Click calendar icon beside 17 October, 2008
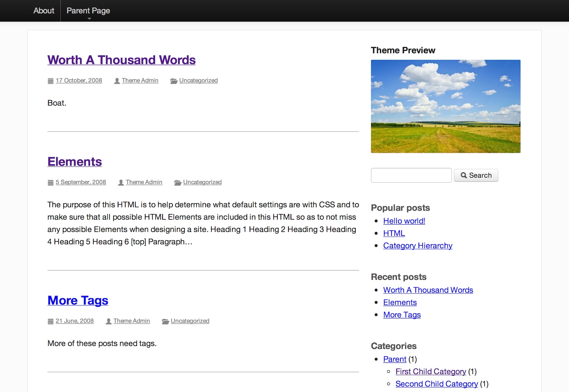 pos(50,81)
